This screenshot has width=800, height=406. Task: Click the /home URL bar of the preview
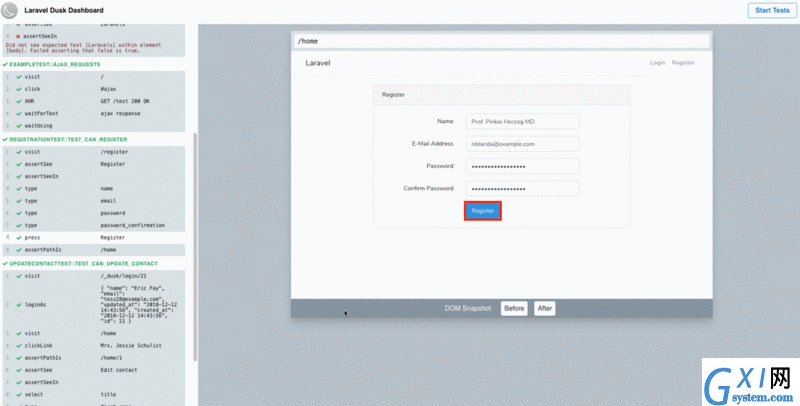(502, 41)
